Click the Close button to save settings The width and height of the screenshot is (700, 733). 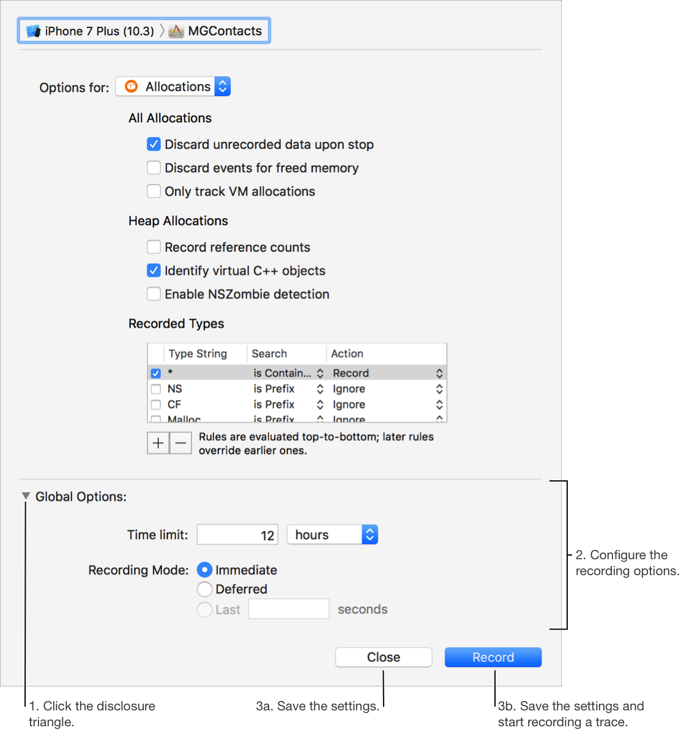tap(383, 657)
